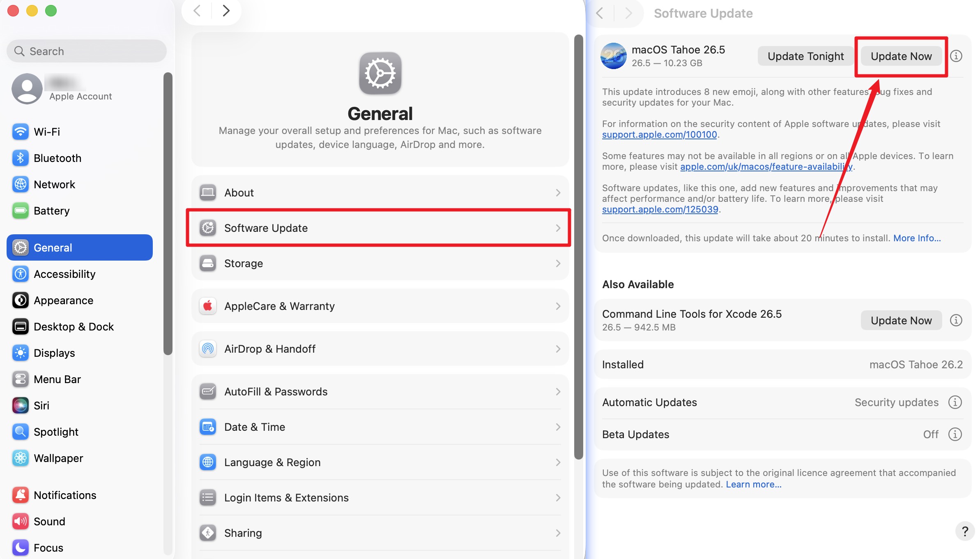Click the Wallpaper sidebar icon
This screenshot has width=980, height=559.
[x=20, y=458]
